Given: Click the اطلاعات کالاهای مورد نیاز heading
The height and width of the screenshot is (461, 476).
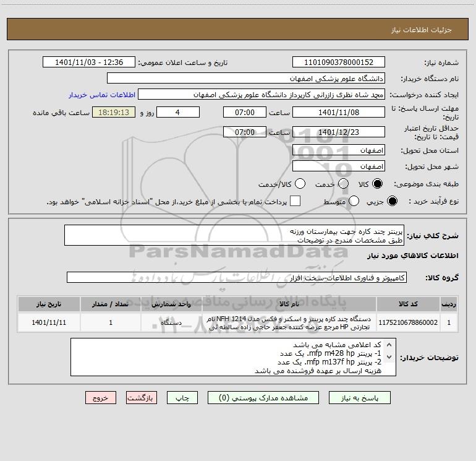Looking at the screenshot, I should [412, 256].
